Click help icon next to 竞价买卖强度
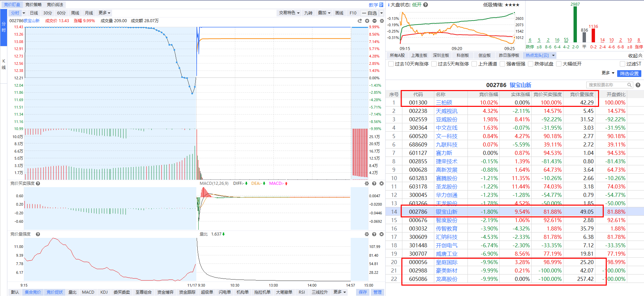Viewport: 644px width, 296px height. (38, 183)
